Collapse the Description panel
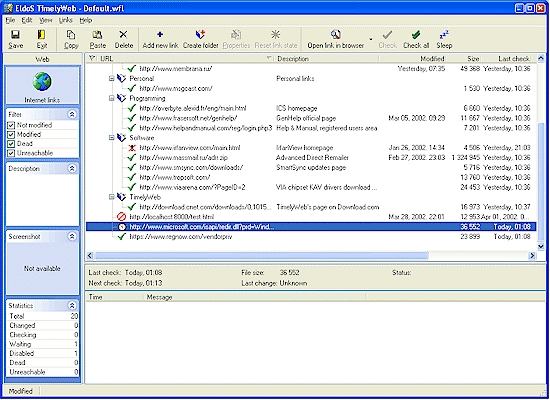550x400 pixels. pyautogui.click(x=72, y=168)
